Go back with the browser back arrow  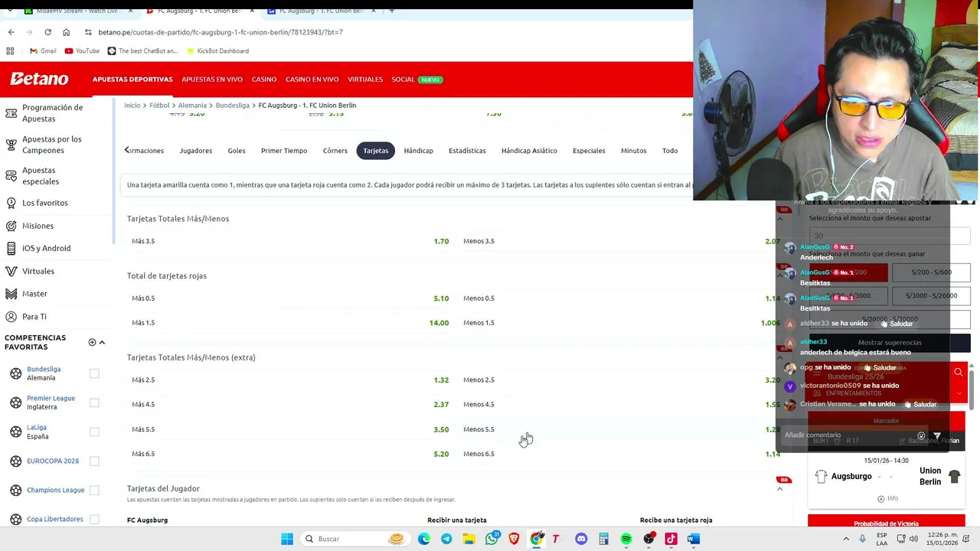click(11, 32)
